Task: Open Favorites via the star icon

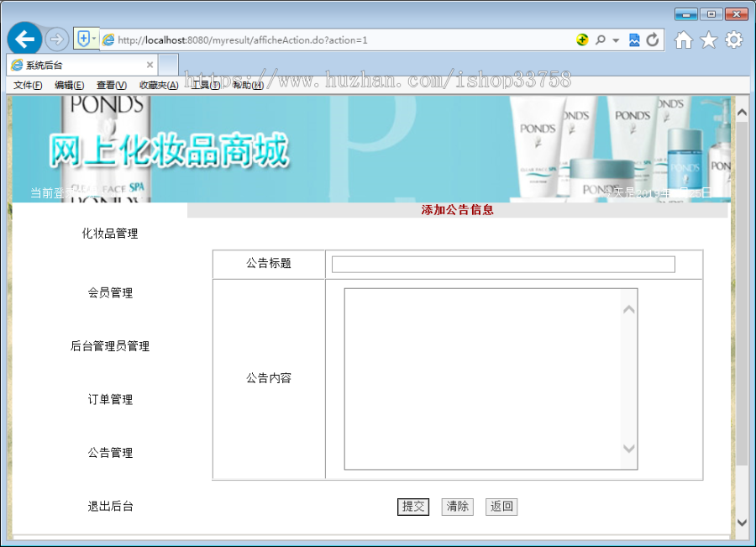Action: coord(708,39)
